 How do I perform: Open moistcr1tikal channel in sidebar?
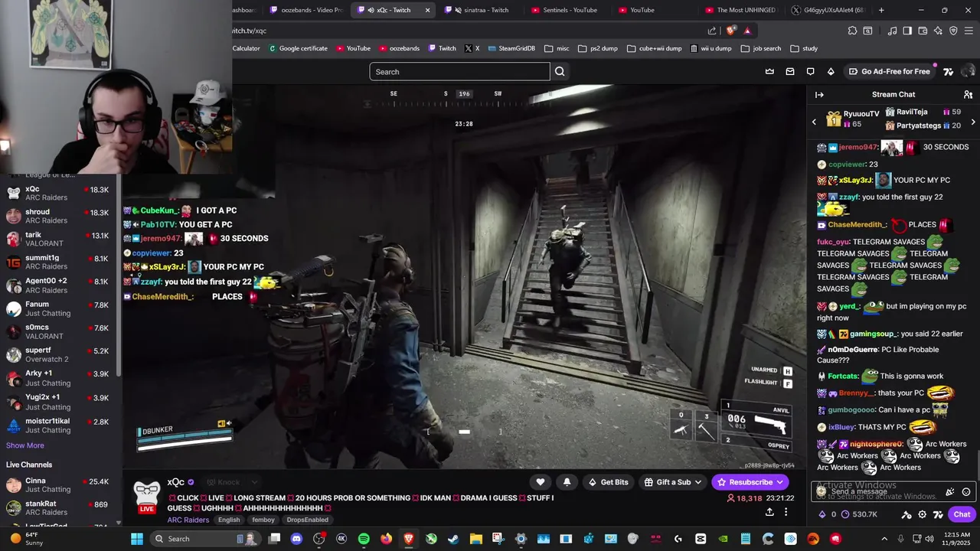click(x=60, y=425)
